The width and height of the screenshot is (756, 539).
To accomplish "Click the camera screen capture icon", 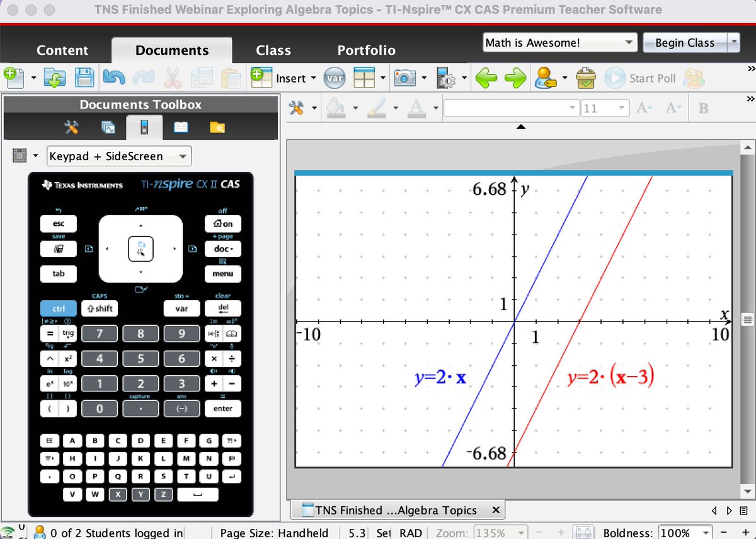I will [404, 78].
